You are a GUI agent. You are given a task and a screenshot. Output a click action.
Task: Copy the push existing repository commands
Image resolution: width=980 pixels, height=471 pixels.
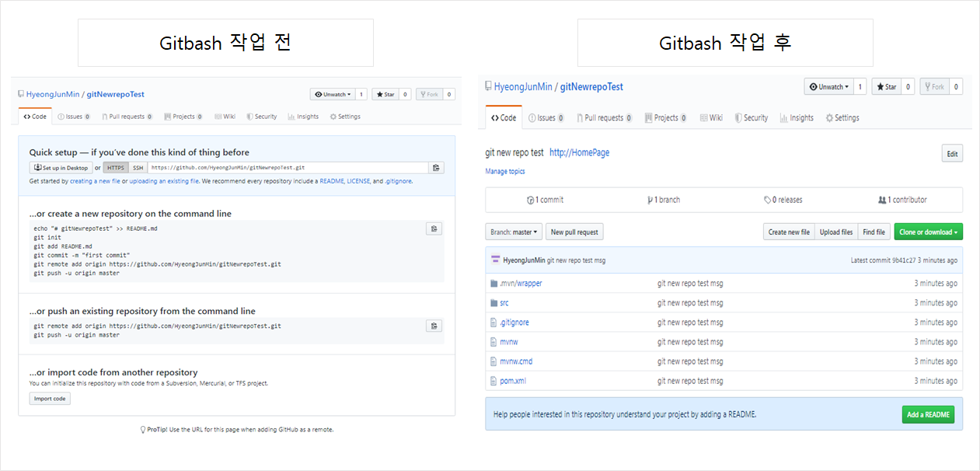435,326
